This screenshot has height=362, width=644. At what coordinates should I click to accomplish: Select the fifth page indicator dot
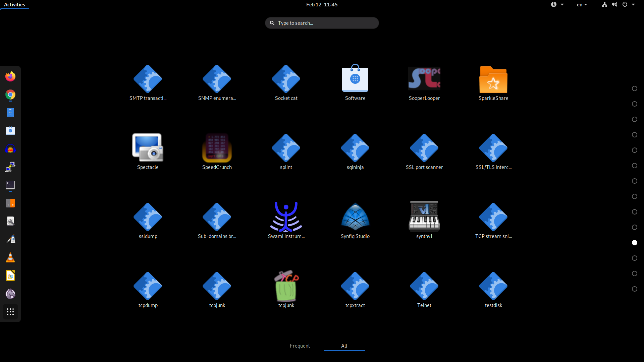point(635,150)
